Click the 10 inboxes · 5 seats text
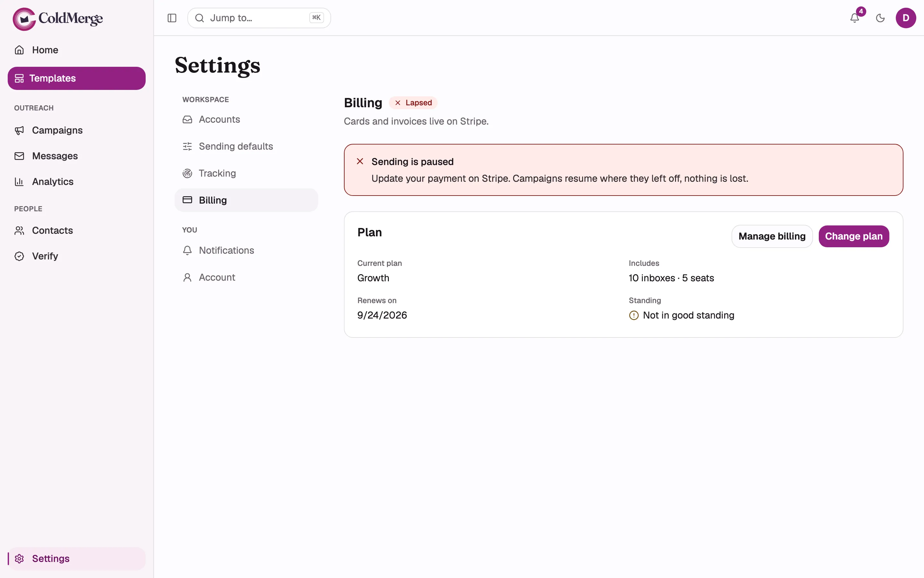The height and width of the screenshot is (578, 924). pos(671,278)
